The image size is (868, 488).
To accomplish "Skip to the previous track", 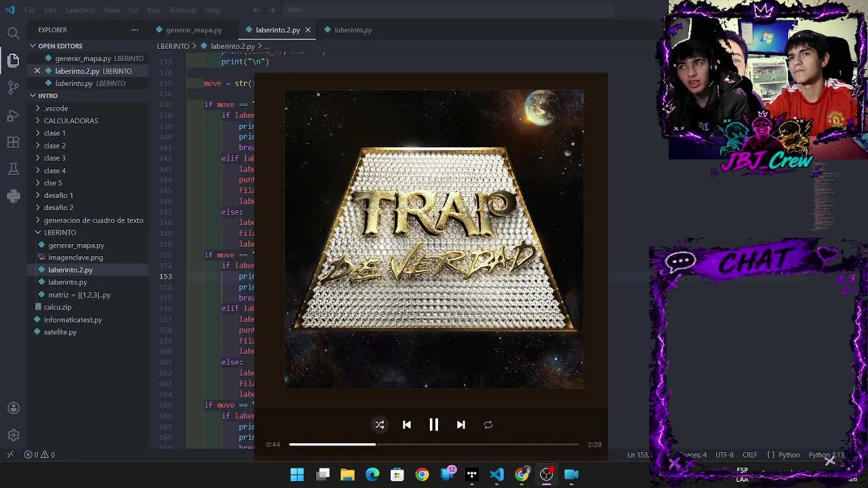I will pyautogui.click(x=407, y=425).
